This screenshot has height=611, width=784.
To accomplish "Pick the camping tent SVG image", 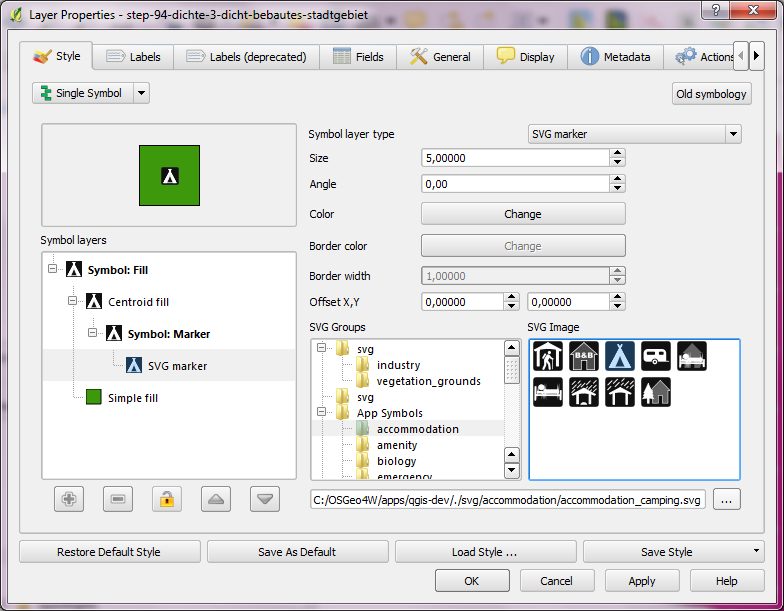I will coord(619,357).
